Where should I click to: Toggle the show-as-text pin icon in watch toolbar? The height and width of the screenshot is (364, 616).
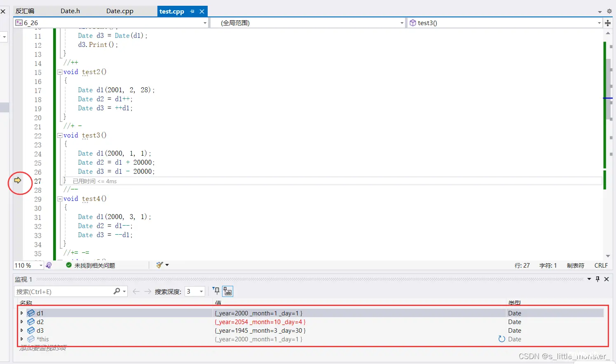pos(228,292)
